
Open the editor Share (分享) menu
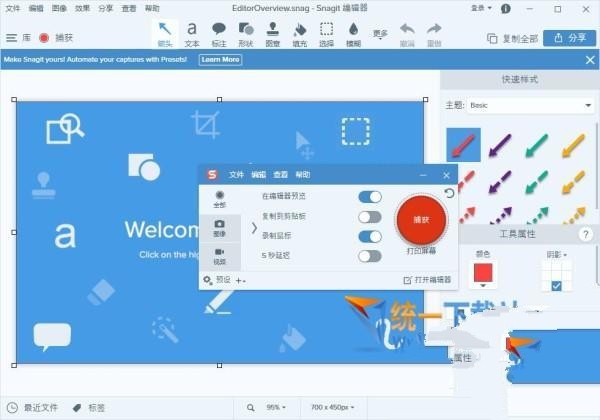coord(106,8)
